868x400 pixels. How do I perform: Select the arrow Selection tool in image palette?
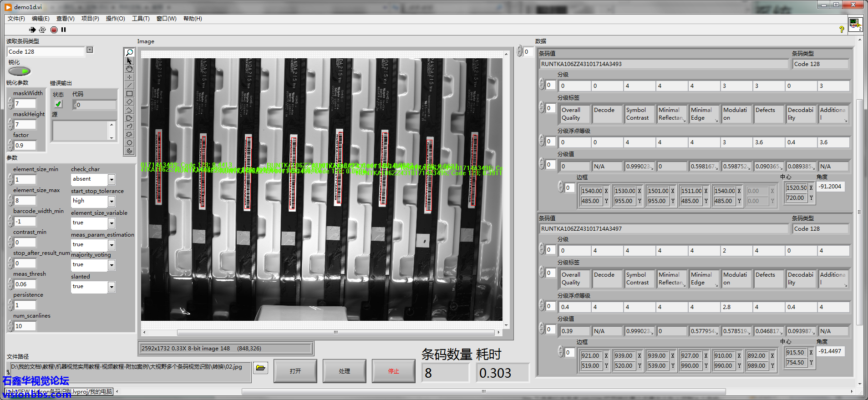(x=130, y=61)
